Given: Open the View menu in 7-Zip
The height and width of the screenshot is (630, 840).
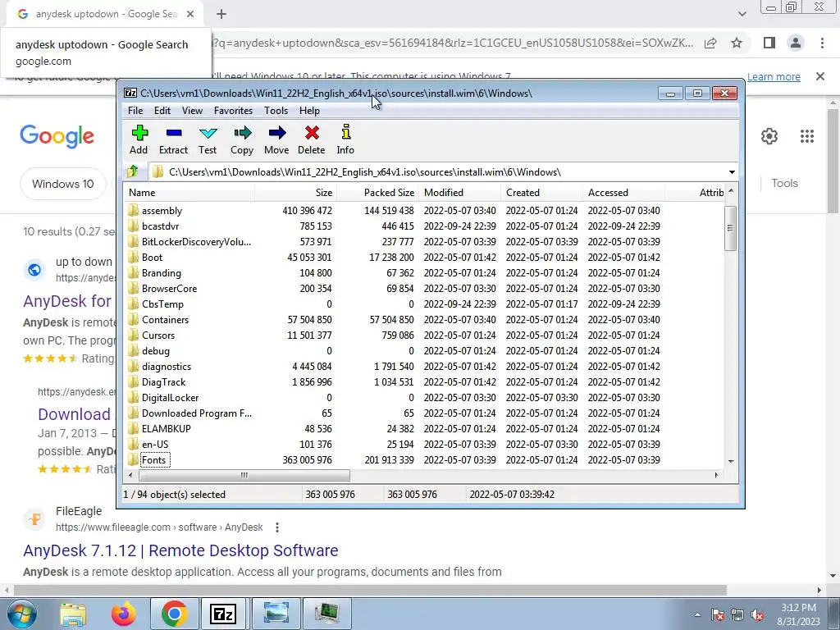Looking at the screenshot, I should (x=192, y=111).
